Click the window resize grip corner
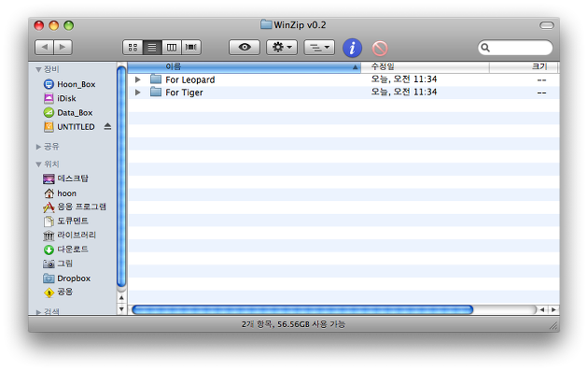 click(553, 326)
